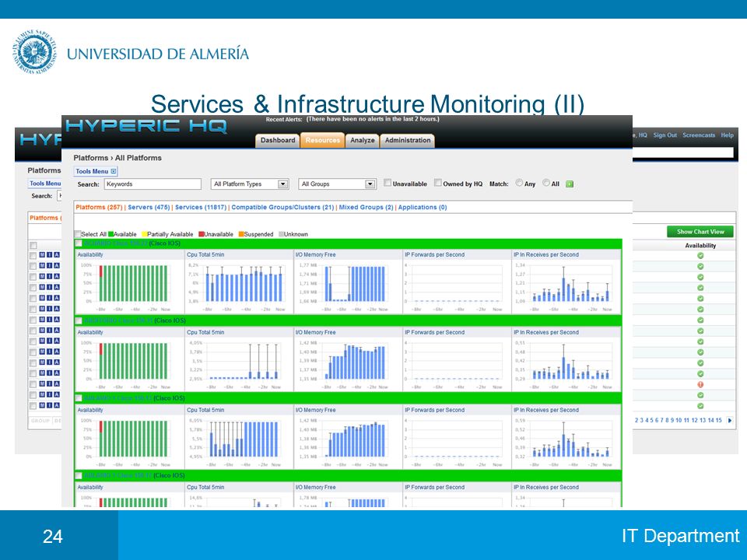Viewport: 747px width, 560px height.
Task: Switch to the Resources tab
Action: [x=322, y=141]
